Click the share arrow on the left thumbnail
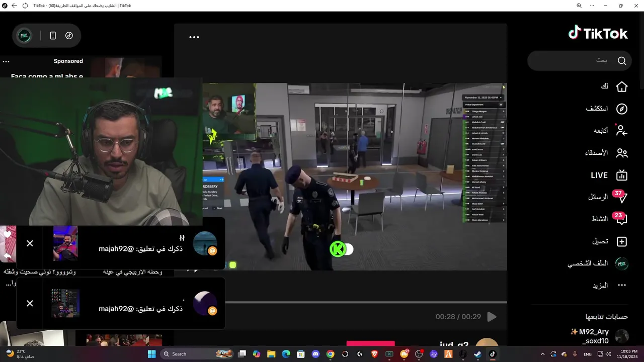Image resolution: width=644 pixels, height=362 pixels. [x=8, y=256]
